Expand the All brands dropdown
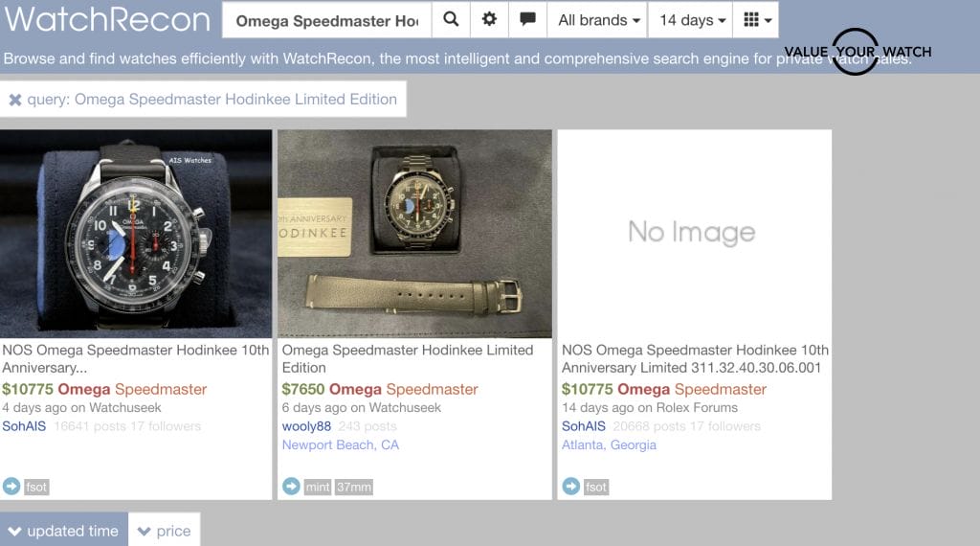980x546 pixels. tap(597, 20)
